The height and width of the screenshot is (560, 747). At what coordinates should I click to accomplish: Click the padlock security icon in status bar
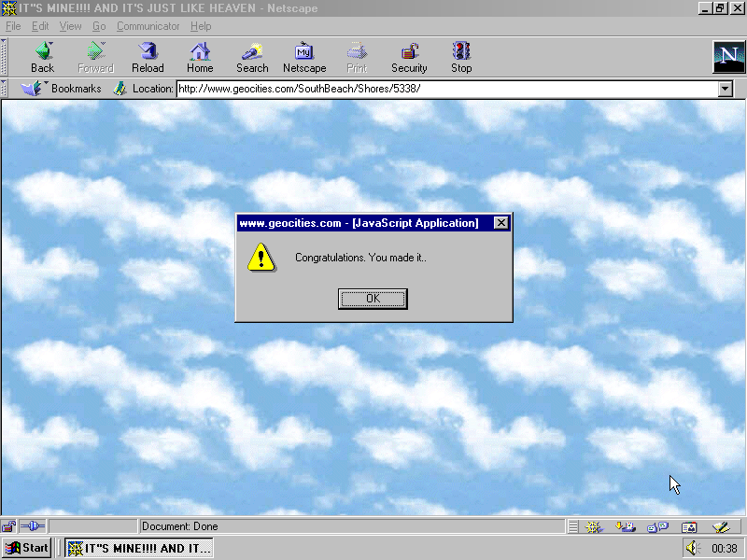9,527
